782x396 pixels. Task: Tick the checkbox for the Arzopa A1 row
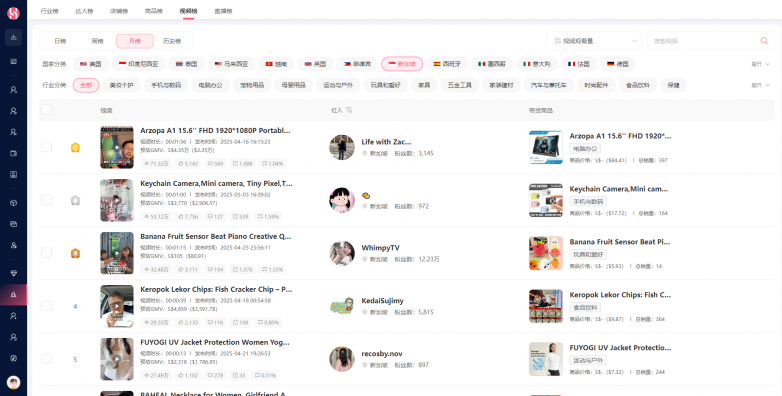click(46, 147)
